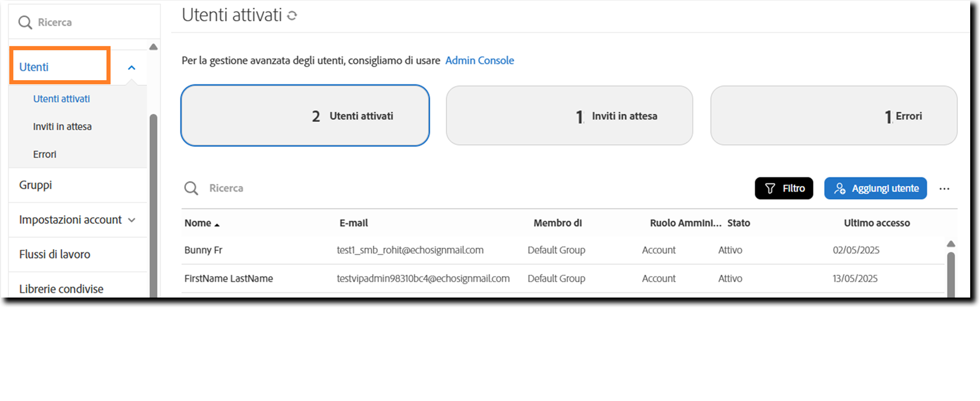The width and height of the screenshot is (980, 401).
Task: Click the Nome column sort arrow
Action: coord(217,224)
